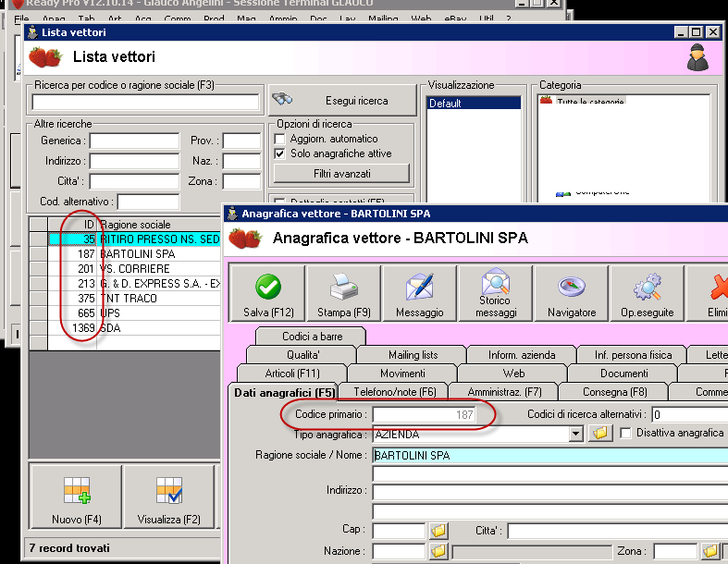Click the Stampa (F9) printer button

click(343, 293)
